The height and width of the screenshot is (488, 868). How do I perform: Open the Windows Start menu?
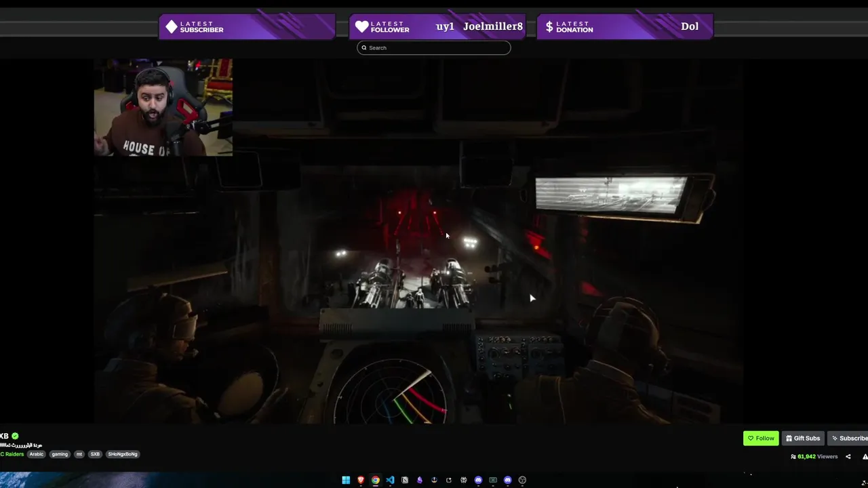click(346, 480)
